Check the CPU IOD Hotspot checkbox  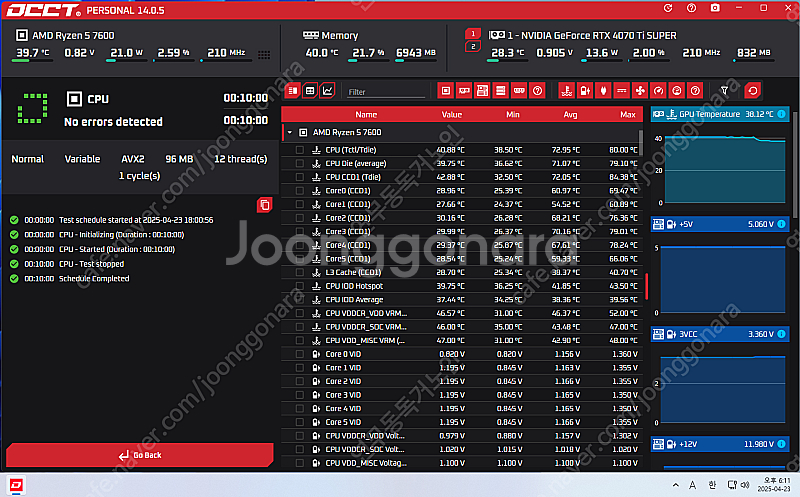(299, 286)
